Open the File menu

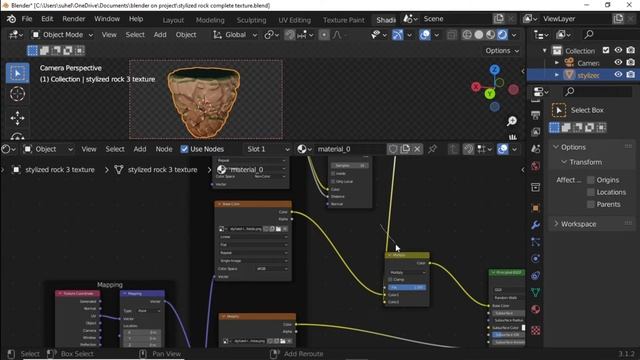click(27, 19)
